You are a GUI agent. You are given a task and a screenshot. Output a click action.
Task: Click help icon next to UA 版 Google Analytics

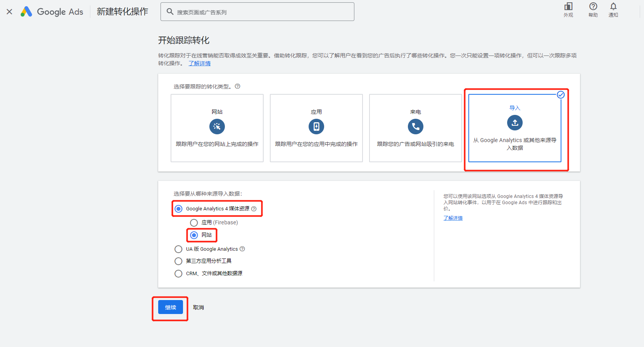point(242,249)
